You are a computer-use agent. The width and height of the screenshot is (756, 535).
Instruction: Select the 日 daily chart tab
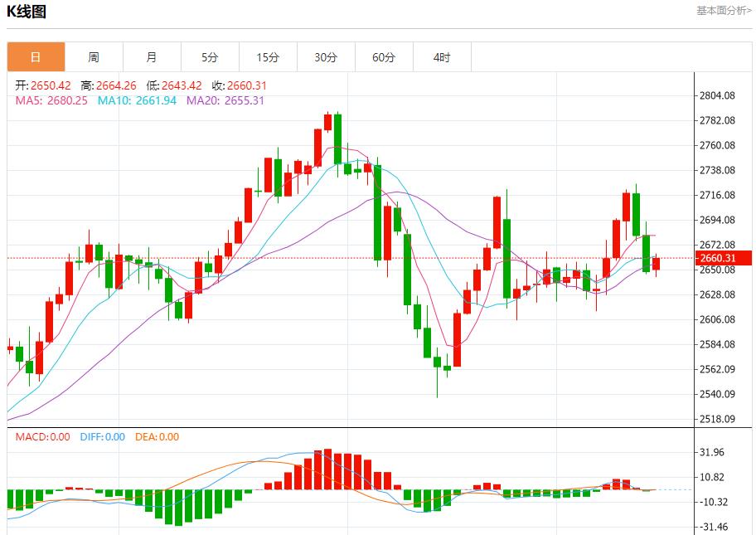[36, 57]
